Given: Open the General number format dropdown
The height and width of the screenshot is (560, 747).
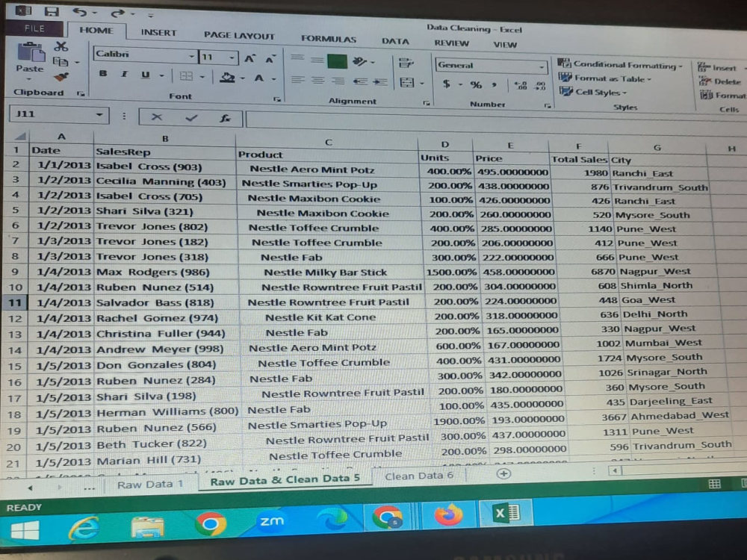Looking at the screenshot, I should 542,67.
